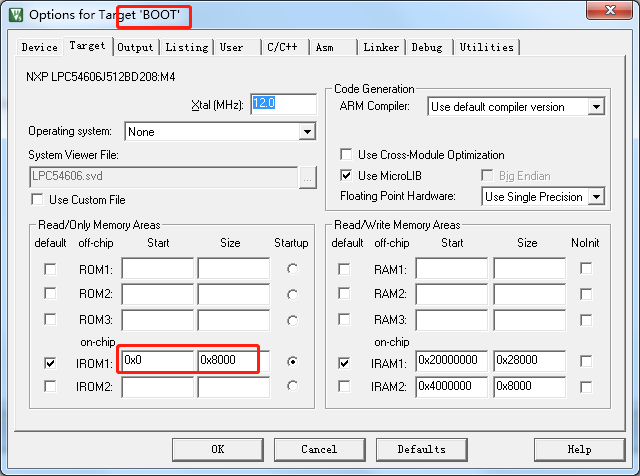Switch to the Device tab
This screenshot has height=476, width=640.
pyautogui.click(x=39, y=47)
